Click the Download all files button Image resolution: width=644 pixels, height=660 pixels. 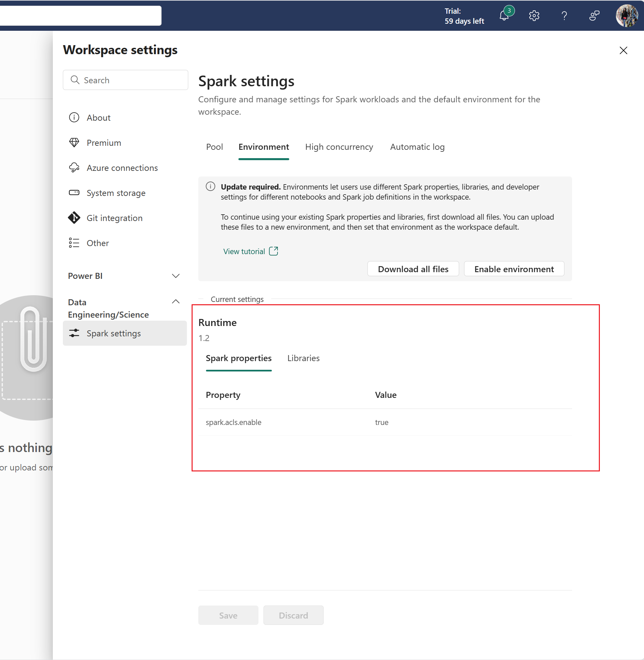(x=413, y=268)
